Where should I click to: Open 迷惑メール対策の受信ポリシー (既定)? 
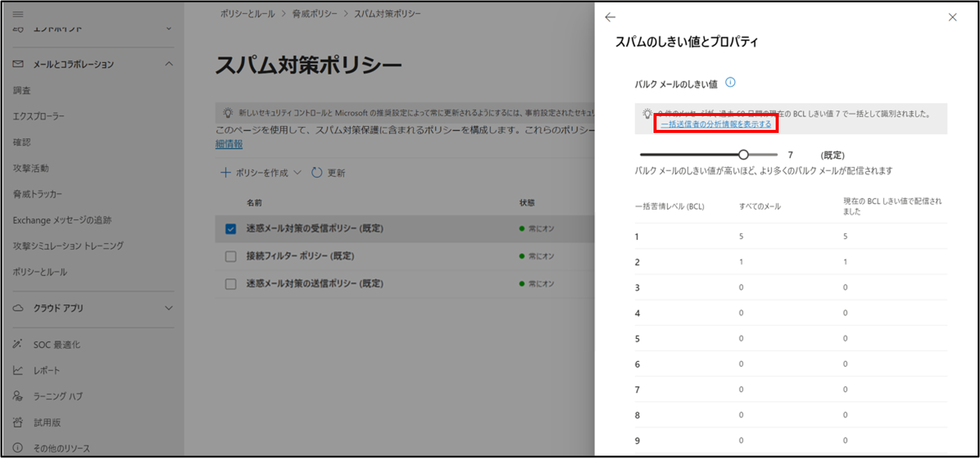pos(315,228)
